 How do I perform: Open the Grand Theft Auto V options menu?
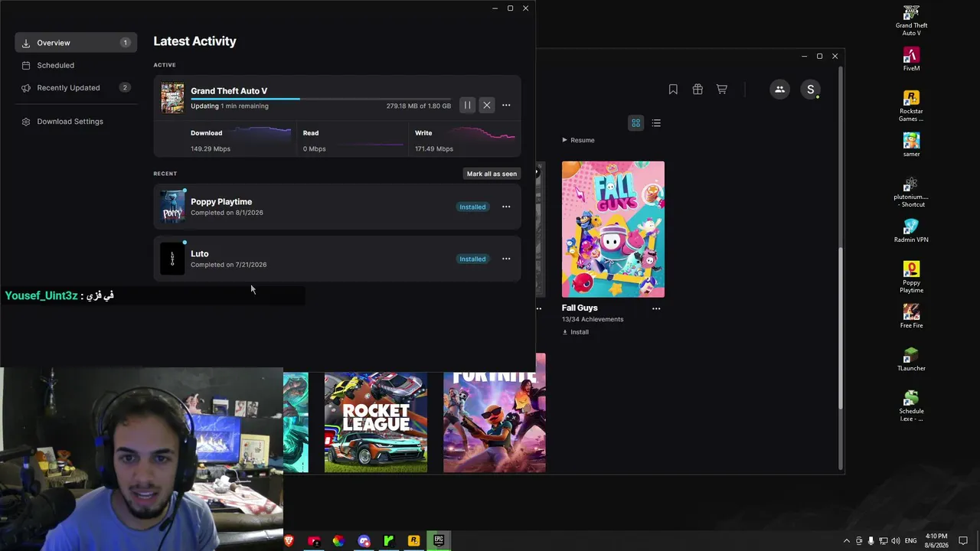[x=506, y=105]
